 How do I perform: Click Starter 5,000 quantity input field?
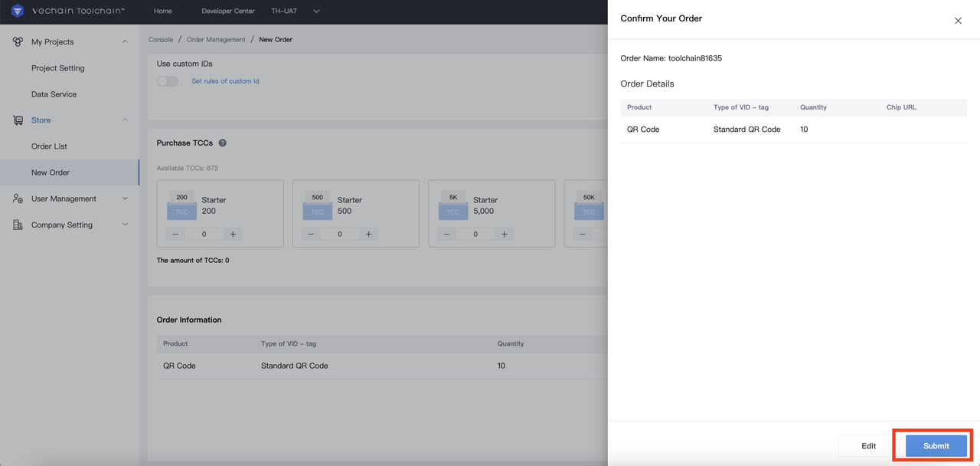pyautogui.click(x=475, y=234)
